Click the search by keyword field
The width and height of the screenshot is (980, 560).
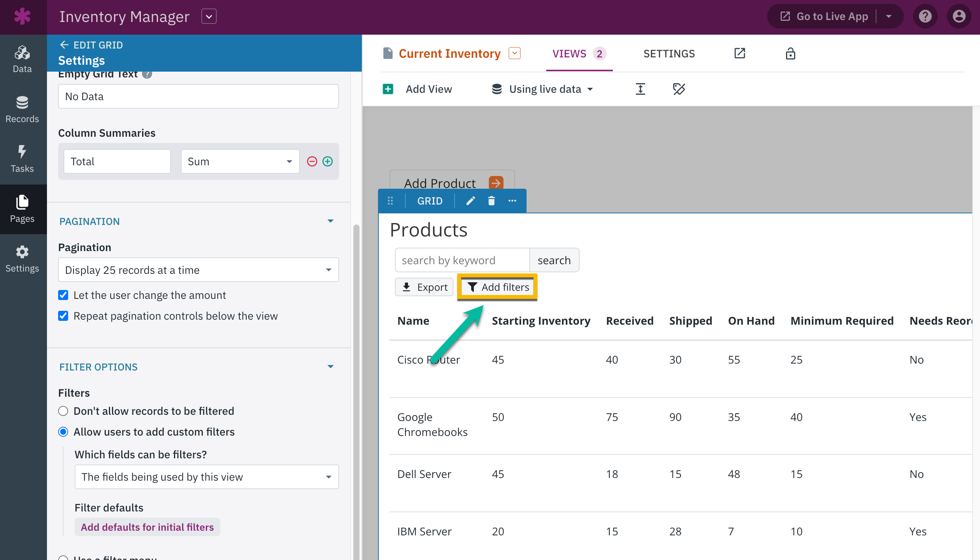pos(462,260)
